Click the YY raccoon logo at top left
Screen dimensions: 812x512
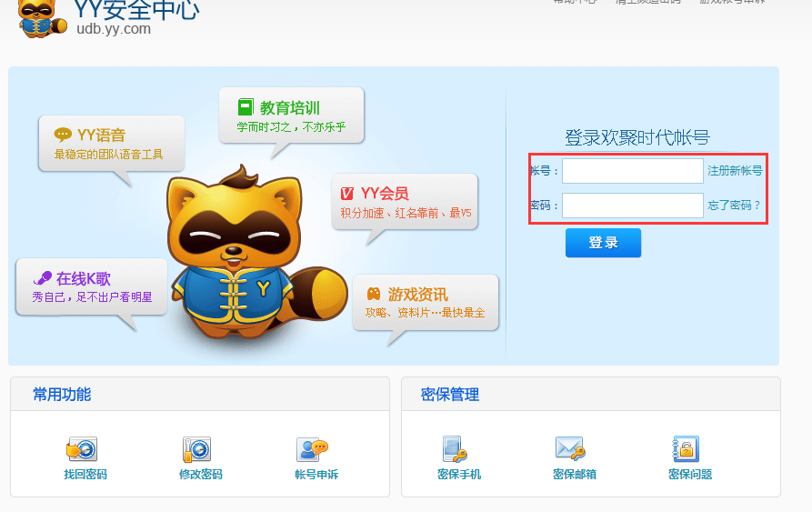pos(42,18)
